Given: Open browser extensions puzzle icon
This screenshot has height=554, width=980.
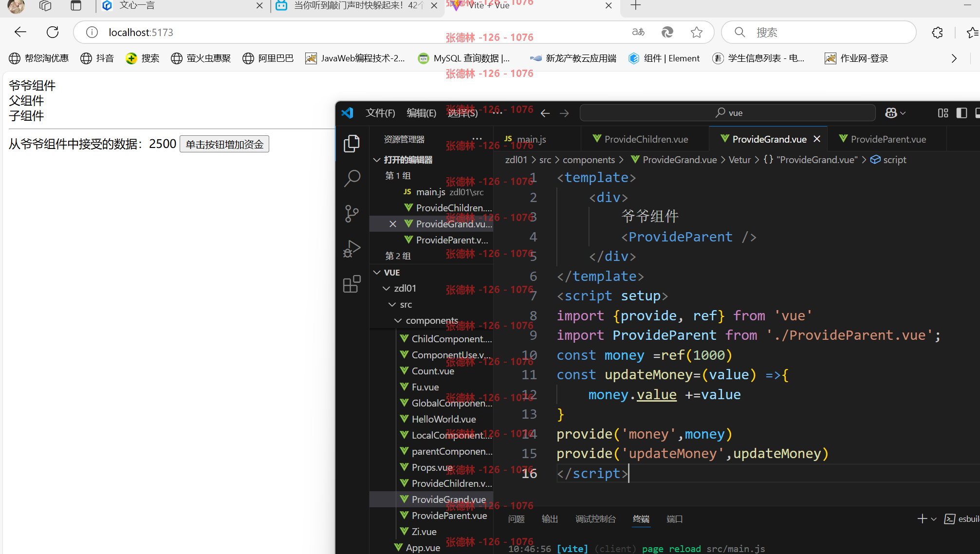Looking at the screenshot, I should [937, 32].
